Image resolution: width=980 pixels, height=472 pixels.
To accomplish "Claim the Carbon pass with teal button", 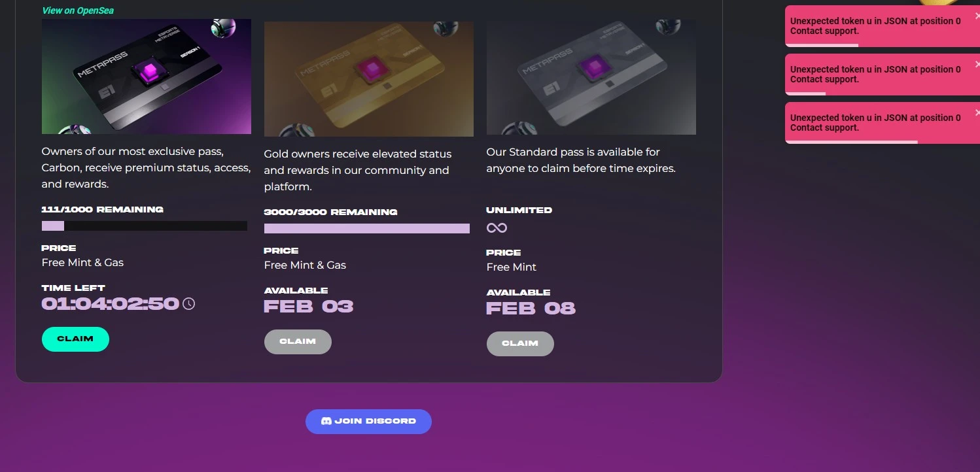I will click(75, 339).
